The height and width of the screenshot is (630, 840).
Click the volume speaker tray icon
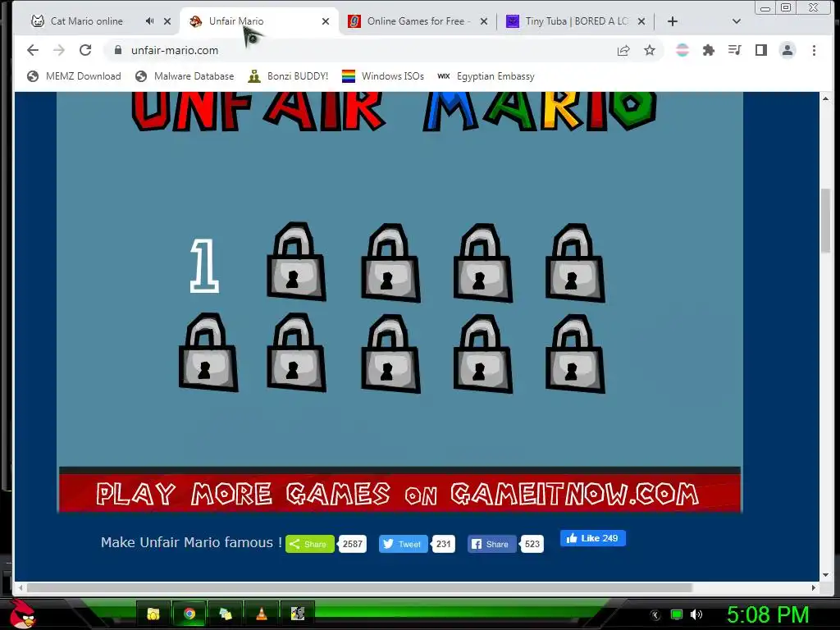(x=696, y=614)
